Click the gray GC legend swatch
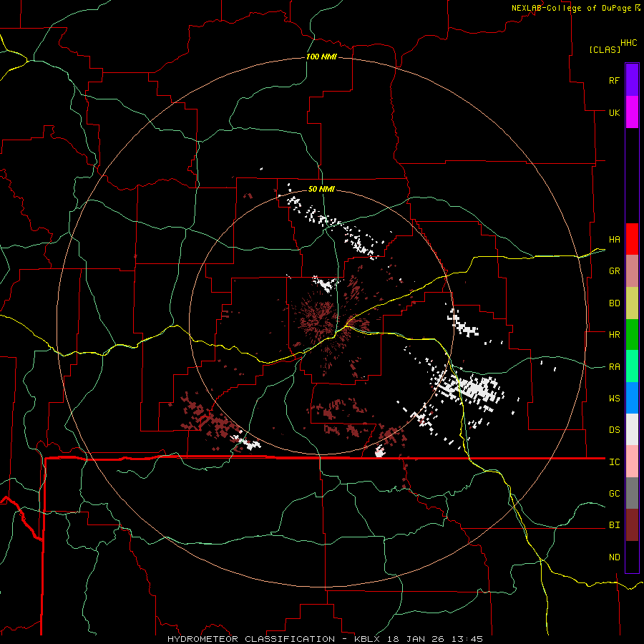 click(x=632, y=493)
